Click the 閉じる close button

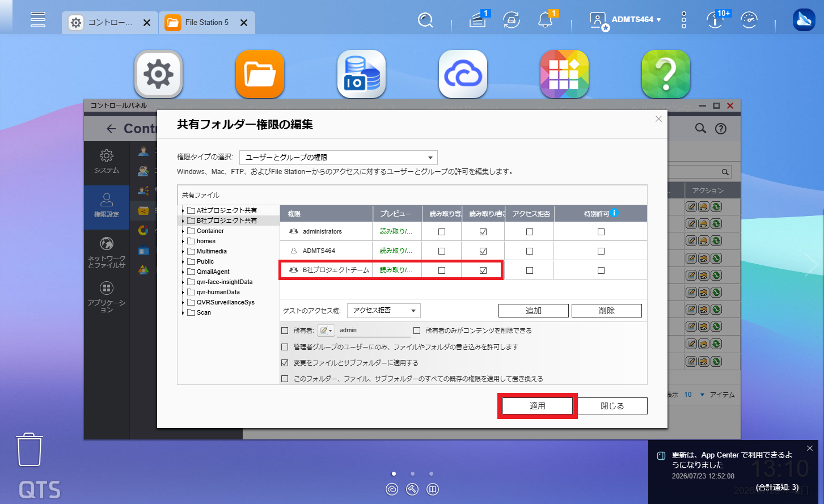(x=612, y=406)
